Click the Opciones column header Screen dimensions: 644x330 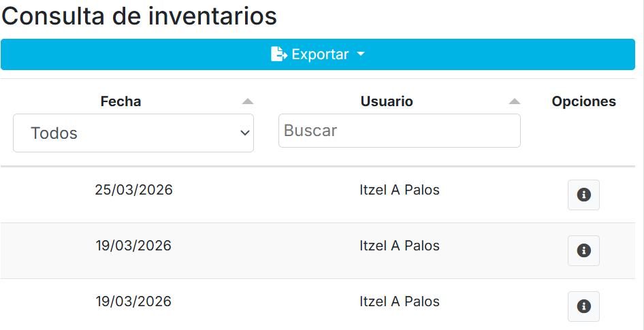click(583, 101)
